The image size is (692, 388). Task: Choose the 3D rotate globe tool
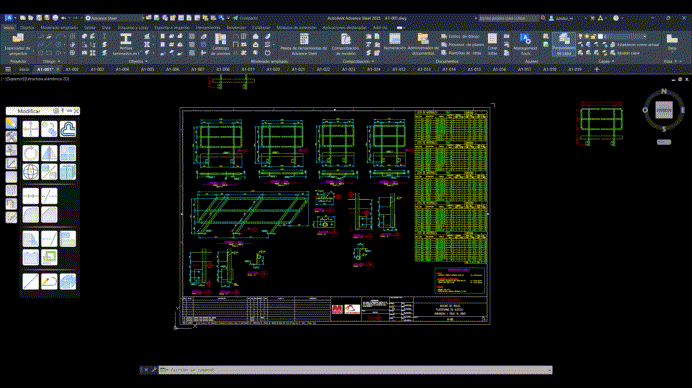(x=31, y=172)
